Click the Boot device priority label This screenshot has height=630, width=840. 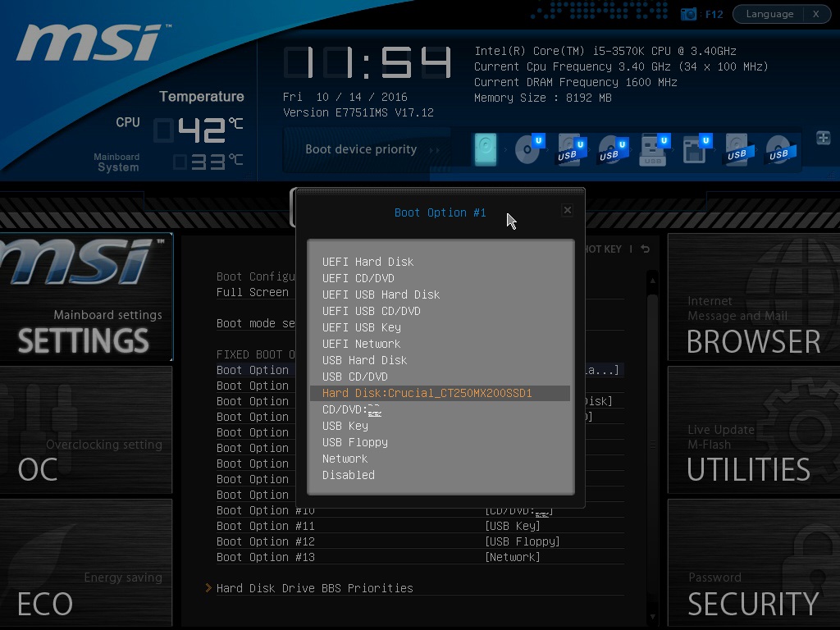point(361,149)
